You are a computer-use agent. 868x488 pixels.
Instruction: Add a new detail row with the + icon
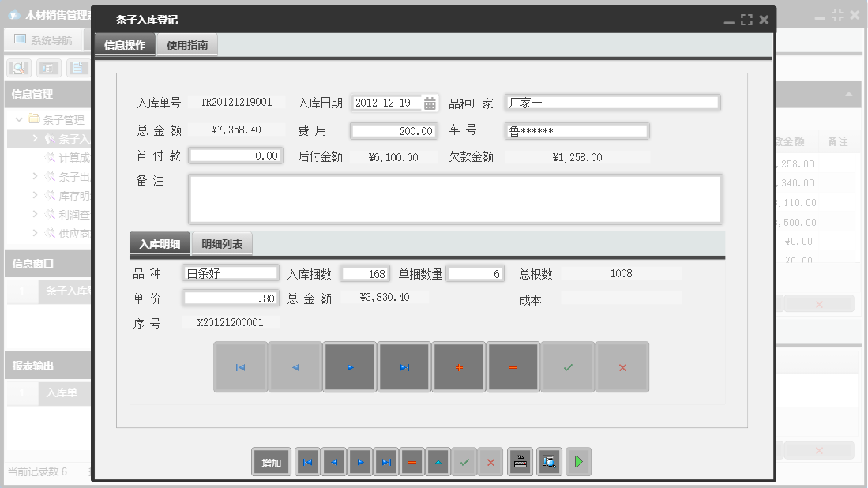click(x=458, y=366)
